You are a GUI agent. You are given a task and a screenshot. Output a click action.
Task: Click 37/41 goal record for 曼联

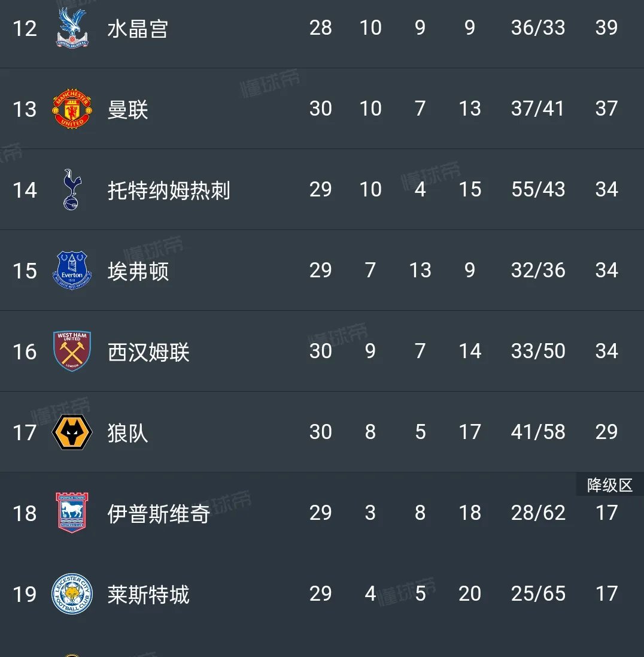click(538, 109)
